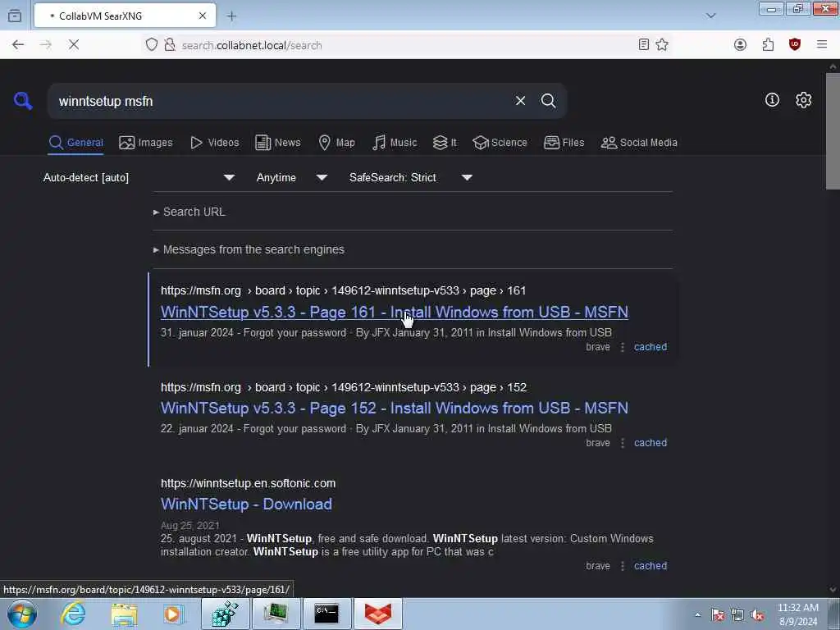Viewport: 840px width, 630px height.
Task: Switch to the It tab
Action: click(445, 143)
